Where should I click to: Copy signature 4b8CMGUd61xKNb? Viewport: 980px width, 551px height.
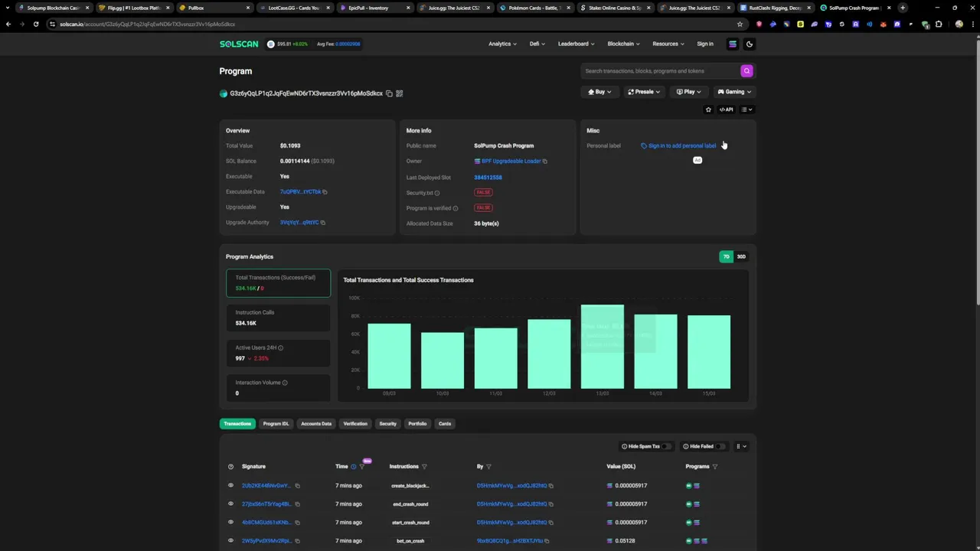(x=297, y=523)
